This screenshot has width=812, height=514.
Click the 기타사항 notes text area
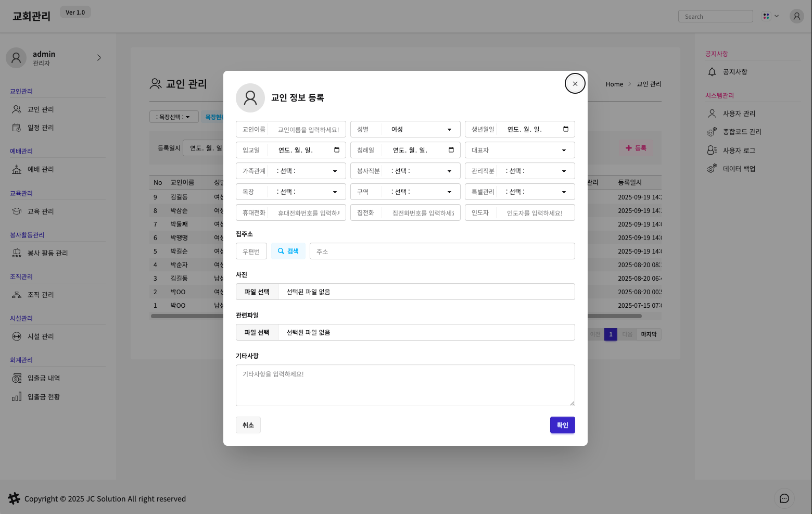(x=405, y=385)
